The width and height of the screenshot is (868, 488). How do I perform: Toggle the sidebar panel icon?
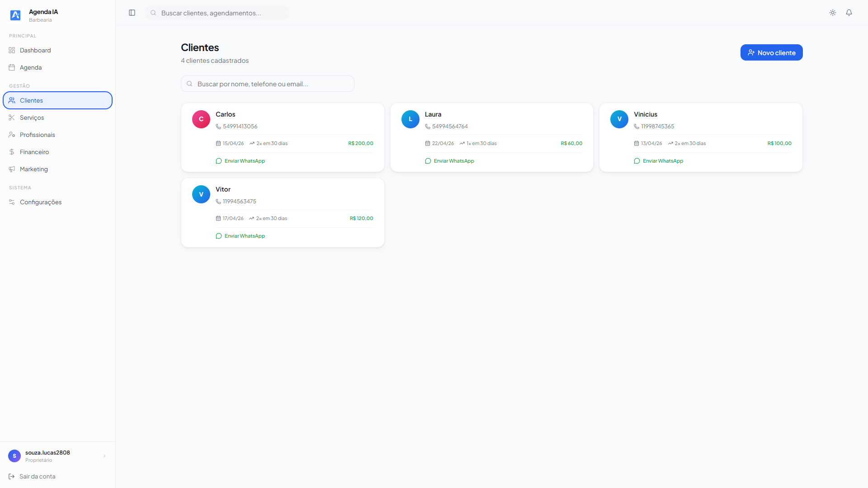pyautogui.click(x=132, y=13)
